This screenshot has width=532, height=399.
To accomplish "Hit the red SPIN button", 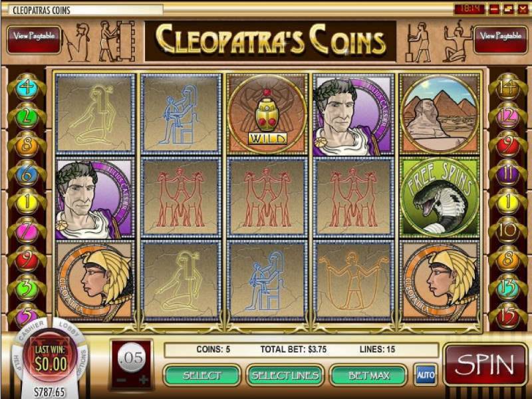I will pyautogui.click(x=485, y=364).
